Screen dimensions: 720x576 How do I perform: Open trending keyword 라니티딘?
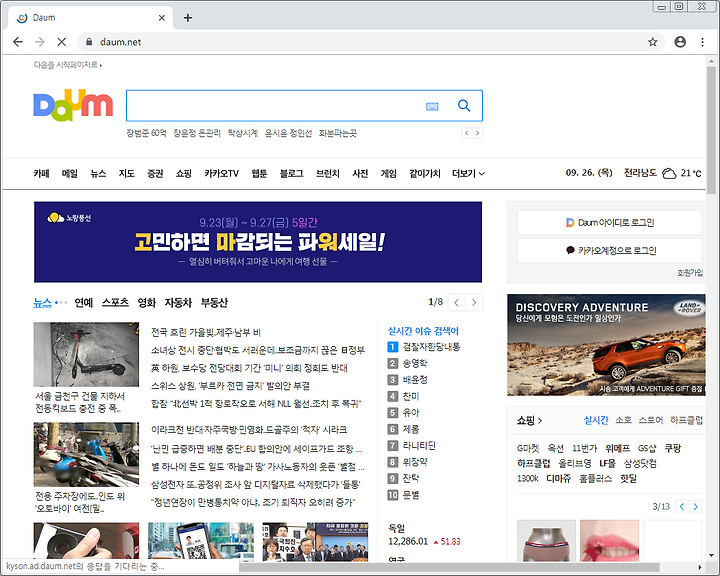point(419,446)
